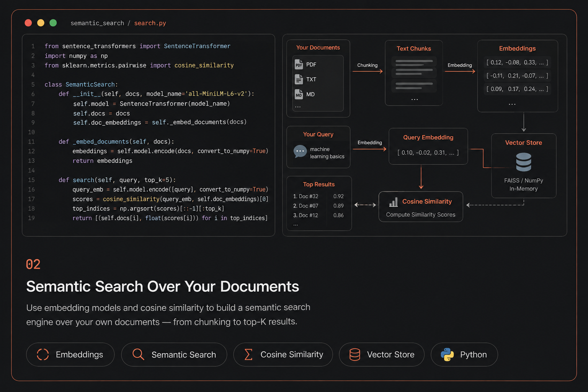Click the MD document icon
The height and width of the screenshot is (392, 588).
click(x=299, y=94)
